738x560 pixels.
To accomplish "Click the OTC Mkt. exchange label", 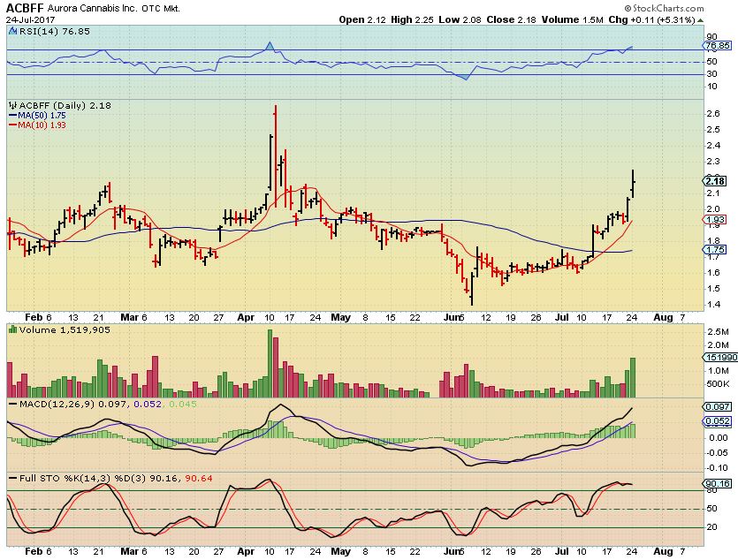I will tap(161, 9).
